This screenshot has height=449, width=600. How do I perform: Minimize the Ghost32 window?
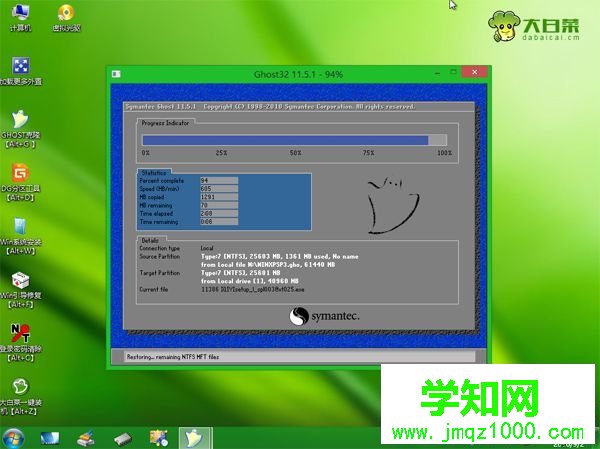pos(438,73)
